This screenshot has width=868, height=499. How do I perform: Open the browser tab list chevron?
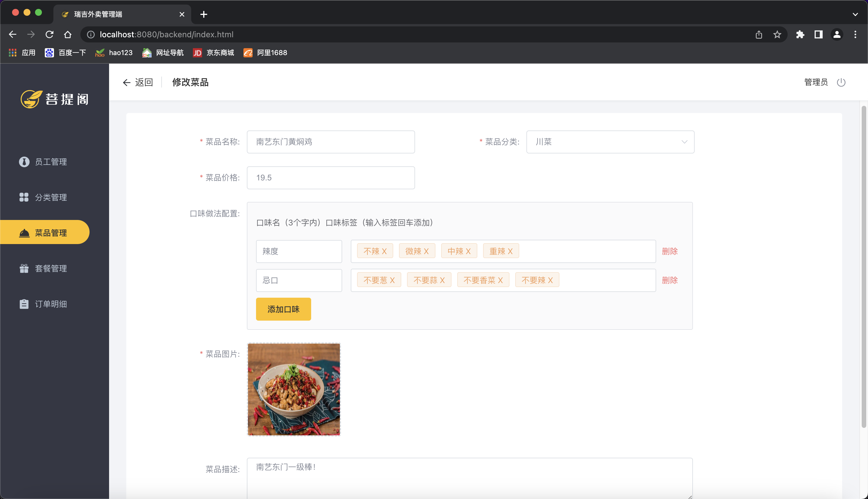tap(855, 14)
